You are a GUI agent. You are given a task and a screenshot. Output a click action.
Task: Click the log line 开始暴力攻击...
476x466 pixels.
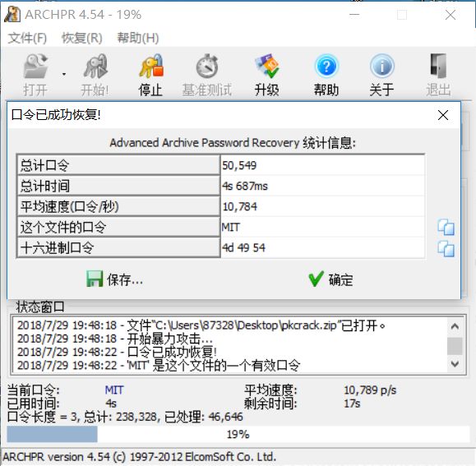point(115,339)
